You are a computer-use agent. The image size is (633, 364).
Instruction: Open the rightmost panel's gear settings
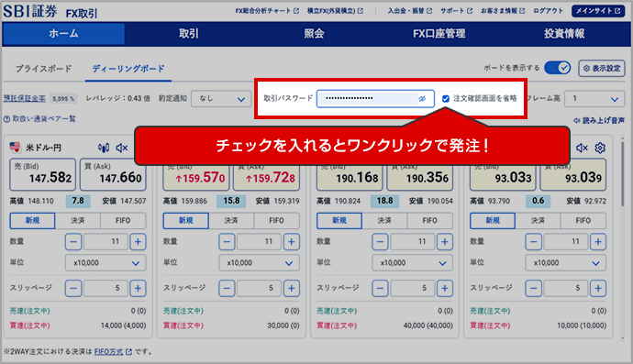(600, 148)
